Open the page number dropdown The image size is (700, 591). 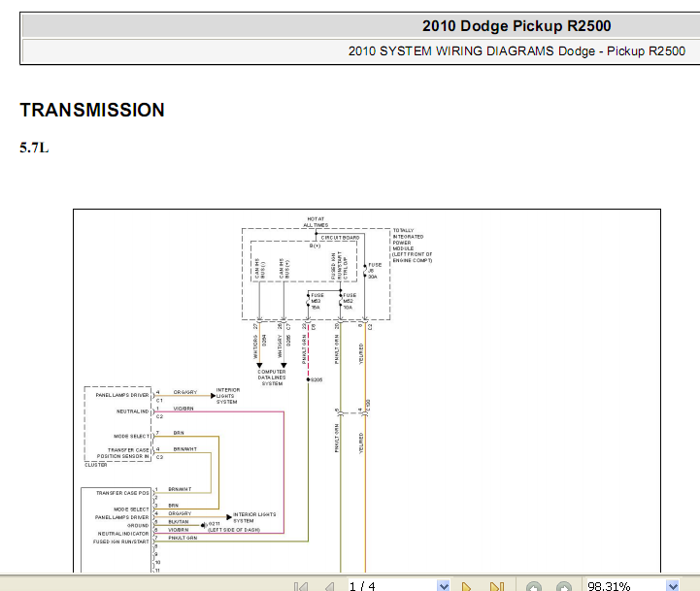click(x=444, y=585)
